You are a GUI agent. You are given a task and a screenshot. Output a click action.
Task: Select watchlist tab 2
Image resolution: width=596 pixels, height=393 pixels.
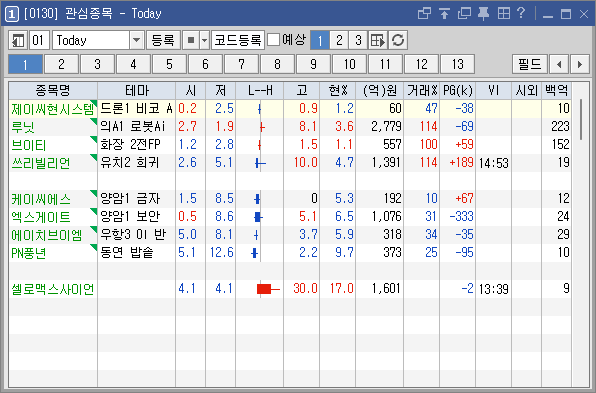click(61, 64)
